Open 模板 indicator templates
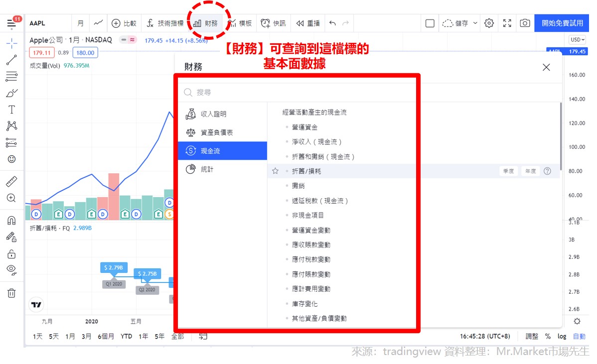 240,23
